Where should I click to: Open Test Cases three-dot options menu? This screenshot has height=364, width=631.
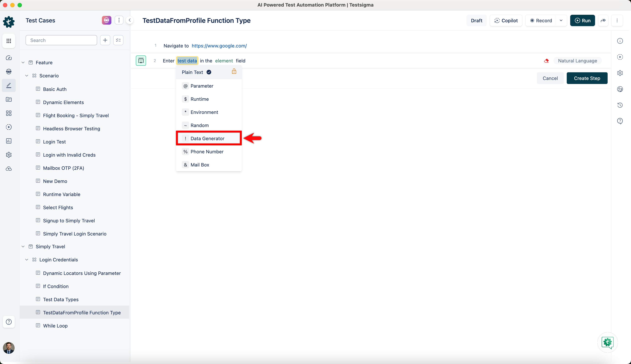coord(119,20)
